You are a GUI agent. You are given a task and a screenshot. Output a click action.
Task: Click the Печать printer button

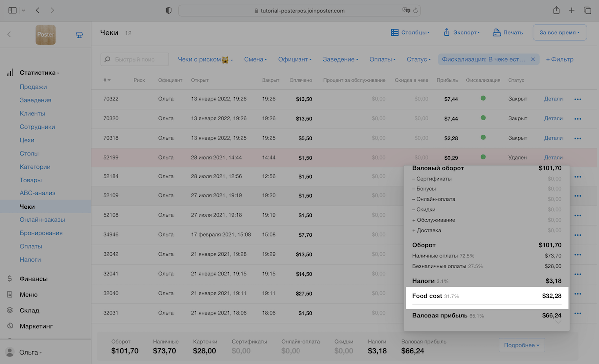(508, 33)
